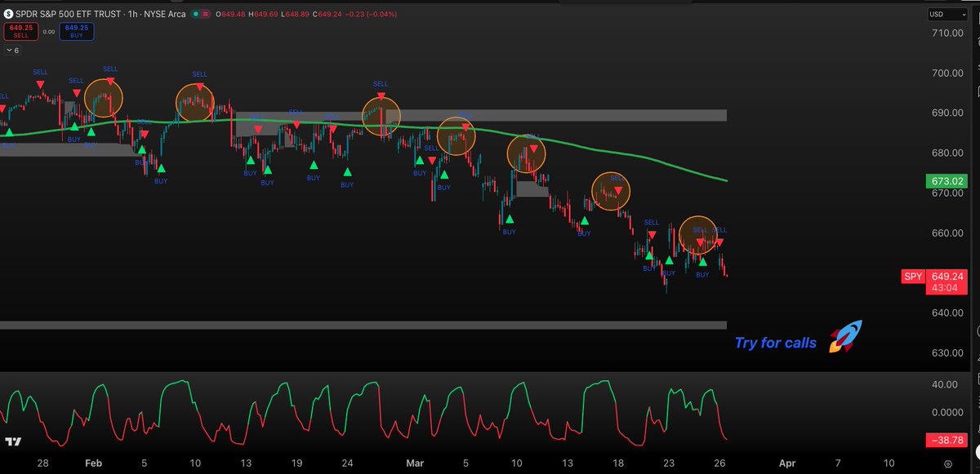980x474 pixels.
Task: Open chart settings gear icon on time axis
Action: coord(947,463)
